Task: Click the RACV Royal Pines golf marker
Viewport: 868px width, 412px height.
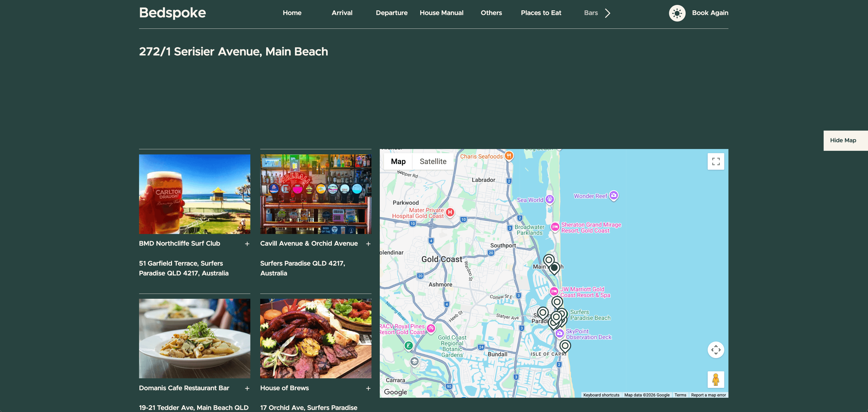Action: click(x=431, y=328)
